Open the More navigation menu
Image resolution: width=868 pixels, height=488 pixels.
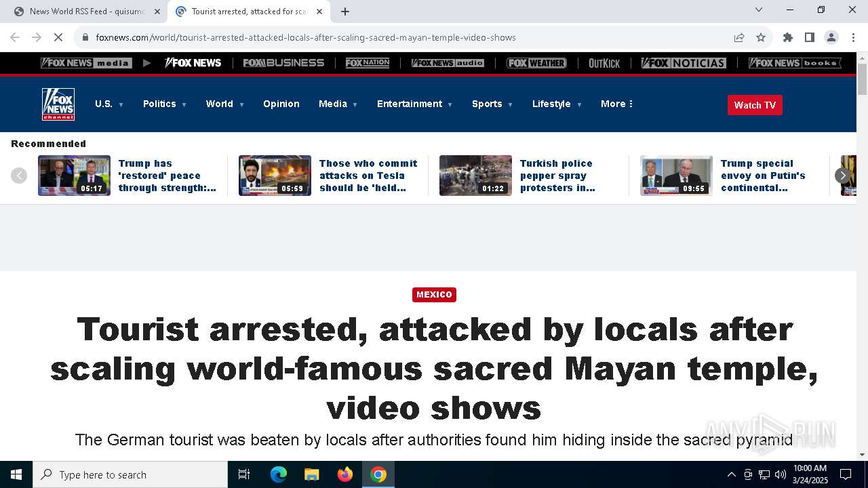click(x=617, y=104)
